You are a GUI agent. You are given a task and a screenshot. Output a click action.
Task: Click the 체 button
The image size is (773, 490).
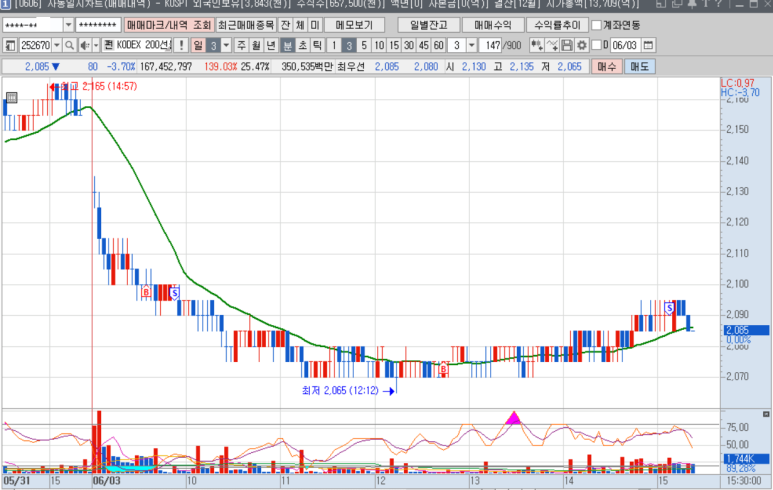300,25
